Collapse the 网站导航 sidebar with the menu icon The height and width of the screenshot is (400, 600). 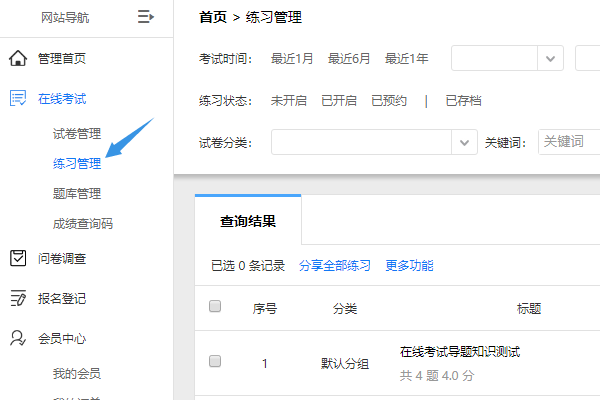click(146, 17)
